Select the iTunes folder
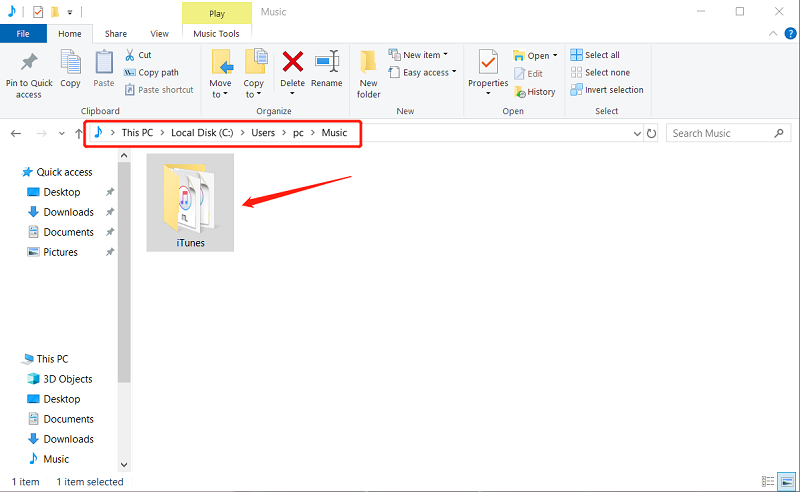Screen dimensions: 800x492 click(x=190, y=203)
